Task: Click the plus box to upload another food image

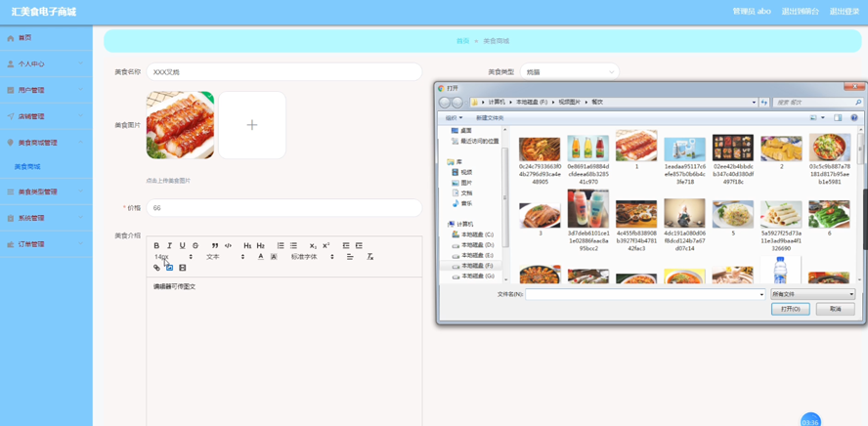Action: pyautogui.click(x=252, y=125)
